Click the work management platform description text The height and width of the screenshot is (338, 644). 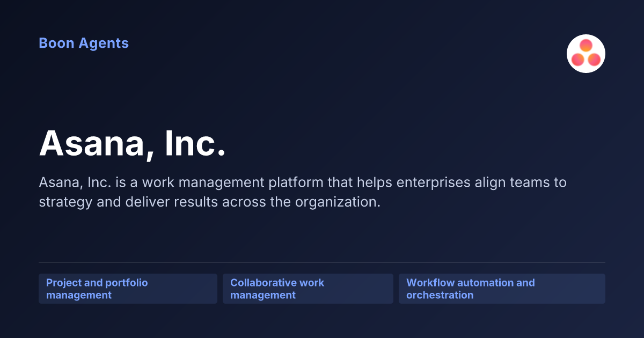[x=303, y=192]
